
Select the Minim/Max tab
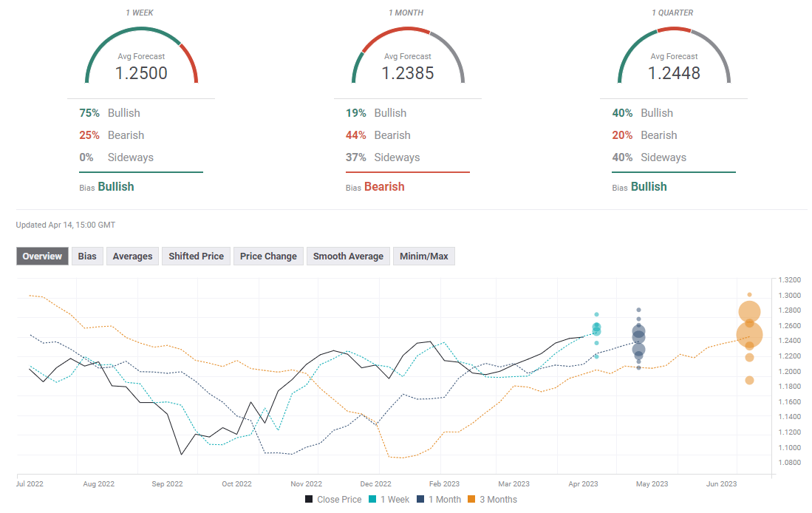pyautogui.click(x=423, y=256)
